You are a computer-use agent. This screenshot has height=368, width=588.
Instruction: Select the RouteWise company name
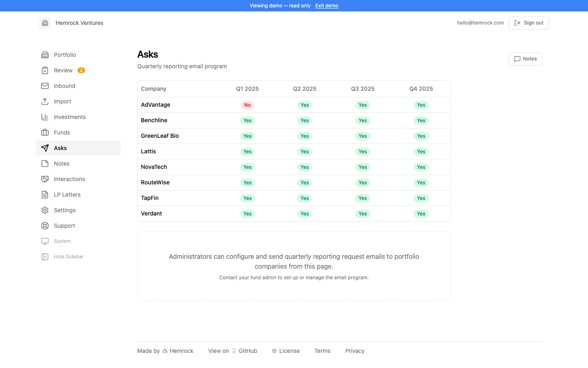point(155,182)
